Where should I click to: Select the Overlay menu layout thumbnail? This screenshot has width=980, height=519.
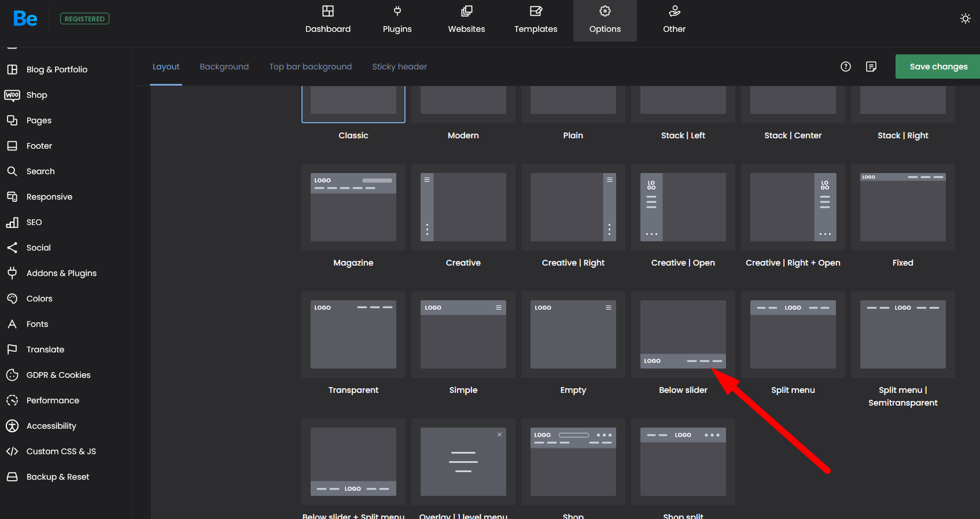click(463, 462)
